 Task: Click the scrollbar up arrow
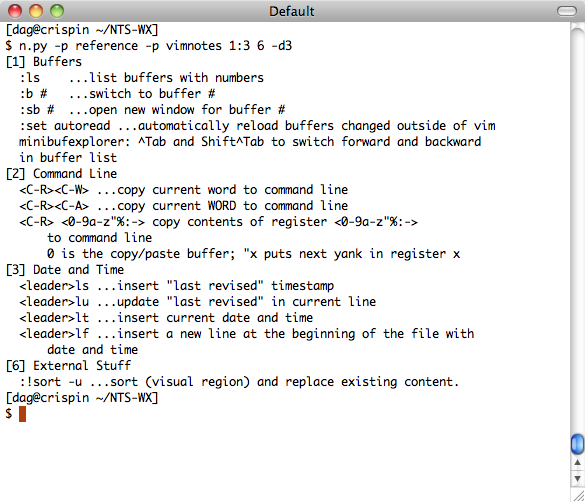[577, 462]
